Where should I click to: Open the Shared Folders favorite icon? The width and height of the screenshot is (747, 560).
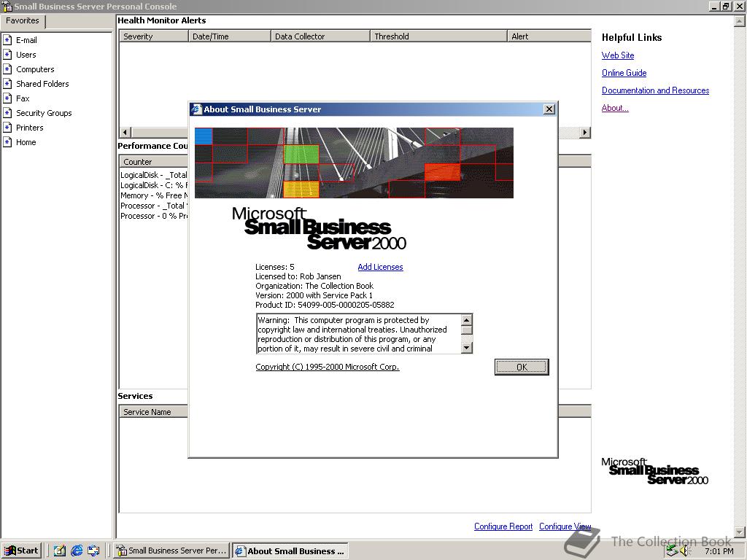coord(7,84)
